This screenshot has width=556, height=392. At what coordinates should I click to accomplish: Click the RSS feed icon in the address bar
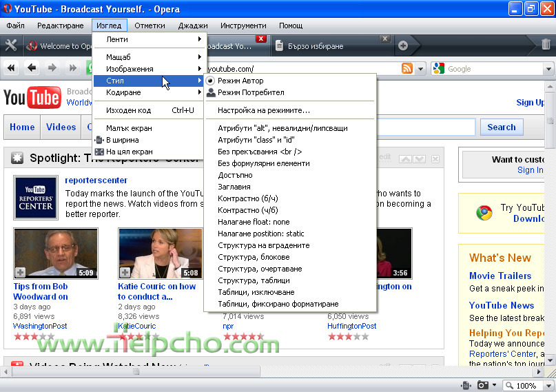pos(407,68)
